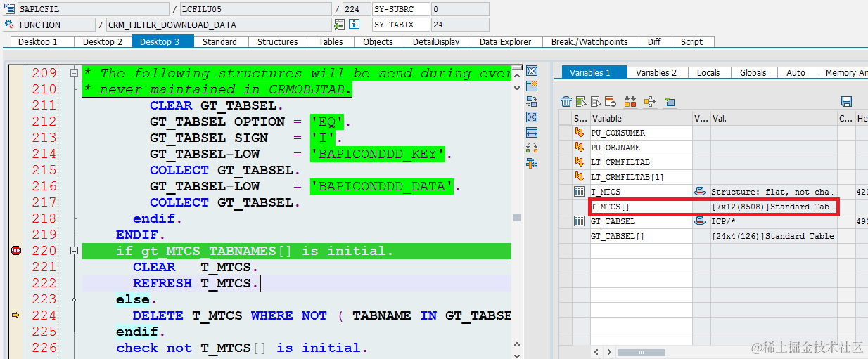The height and width of the screenshot is (359, 868).
Task: Click the delete row icon with red minus
Action: [x=610, y=101]
